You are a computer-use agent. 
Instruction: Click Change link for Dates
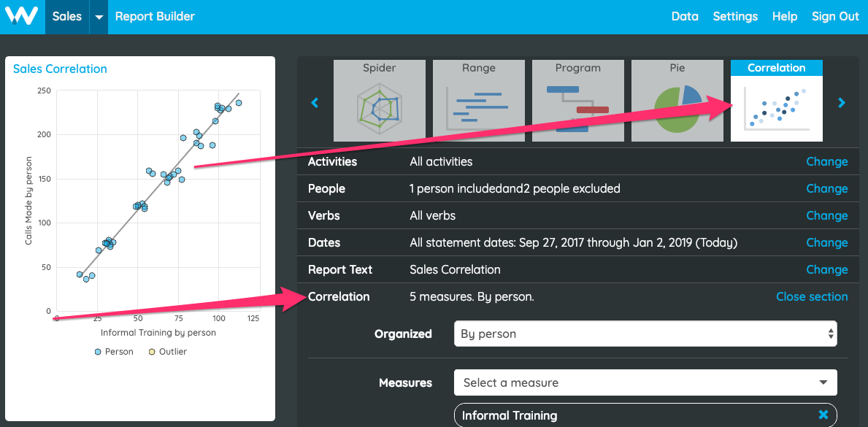pos(826,242)
